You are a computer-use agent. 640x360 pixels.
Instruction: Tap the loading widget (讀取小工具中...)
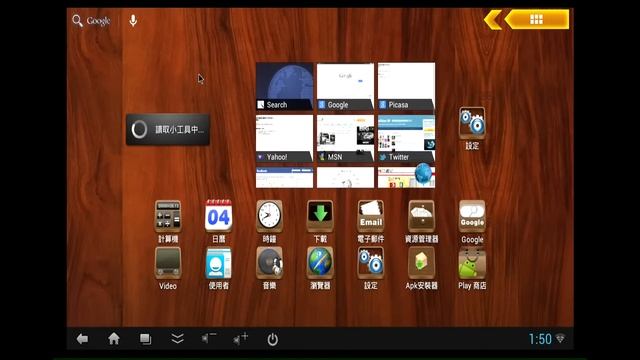[x=168, y=129]
